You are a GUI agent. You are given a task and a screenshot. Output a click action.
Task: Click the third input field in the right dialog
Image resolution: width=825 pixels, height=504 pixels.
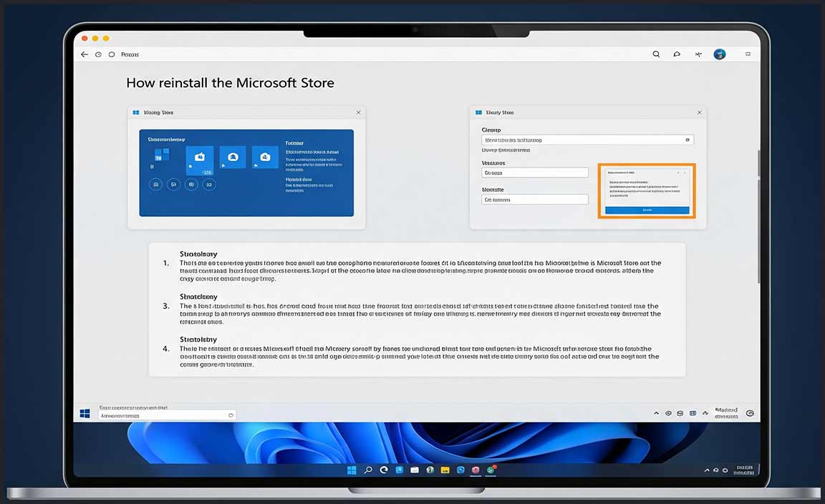[x=535, y=200]
